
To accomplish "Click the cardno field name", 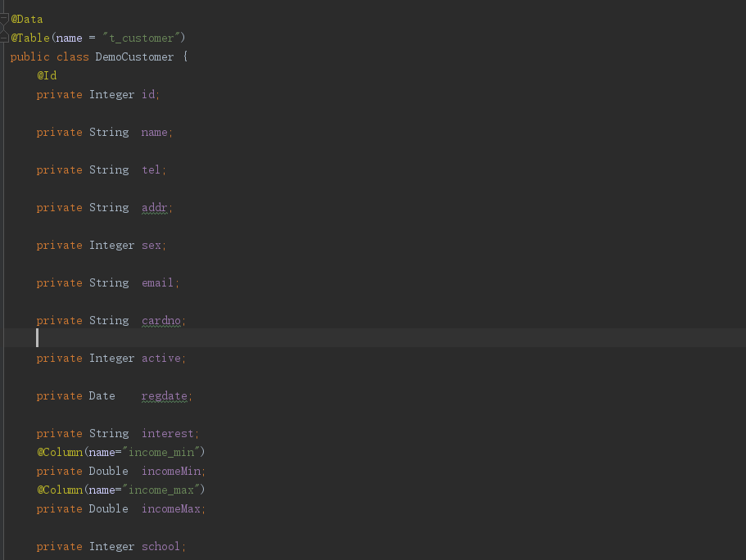I will point(161,321).
